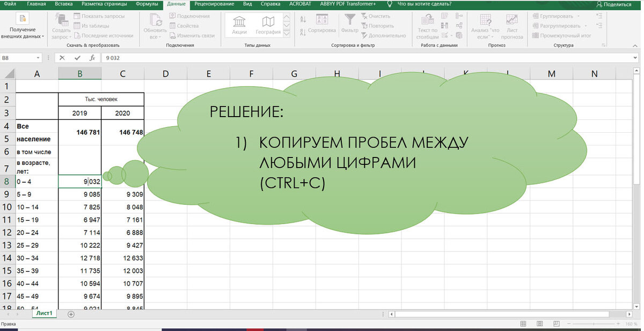Click Промежуточный итог command
Viewport: 644px width, 331px height.
click(562, 35)
